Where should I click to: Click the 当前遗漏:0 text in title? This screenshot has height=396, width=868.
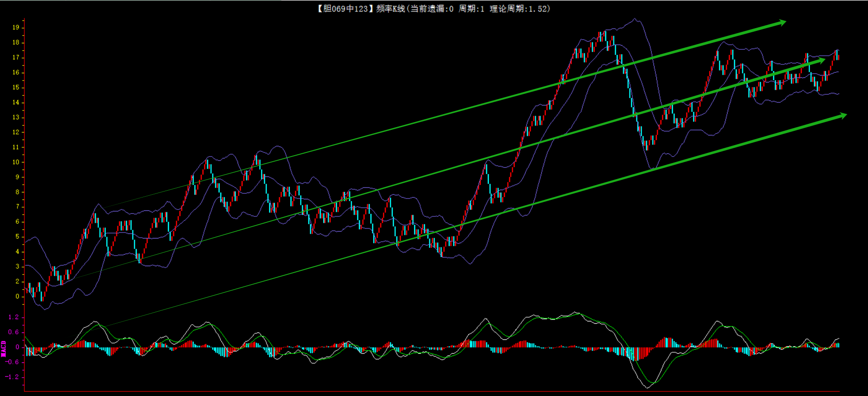431,9
